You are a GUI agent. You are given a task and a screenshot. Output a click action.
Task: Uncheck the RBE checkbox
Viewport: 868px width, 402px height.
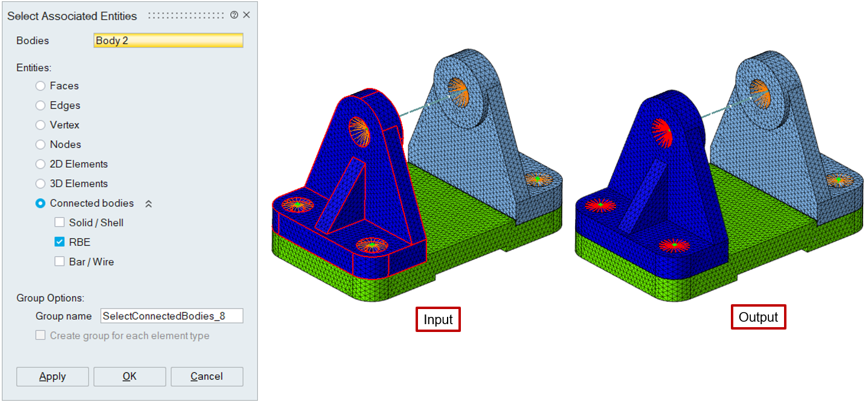click(59, 242)
